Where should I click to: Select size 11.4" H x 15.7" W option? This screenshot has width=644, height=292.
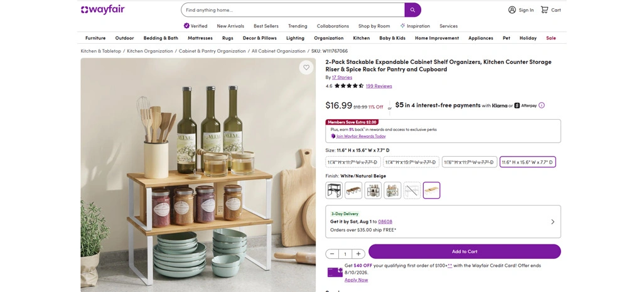tap(411, 162)
